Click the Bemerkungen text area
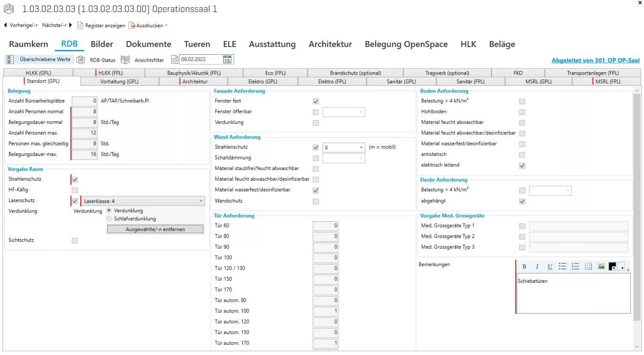The height and width of the screenshot is (355, 644). click(x=573, y=294)
